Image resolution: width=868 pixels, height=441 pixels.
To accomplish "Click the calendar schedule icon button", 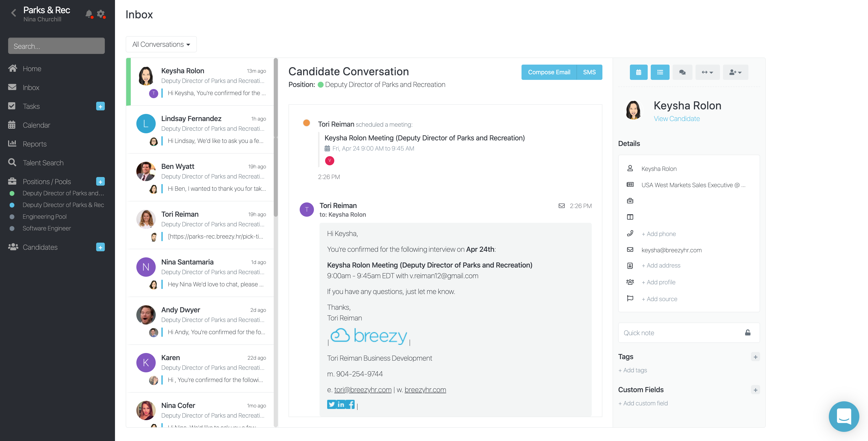I will click(x=638, y=72).
